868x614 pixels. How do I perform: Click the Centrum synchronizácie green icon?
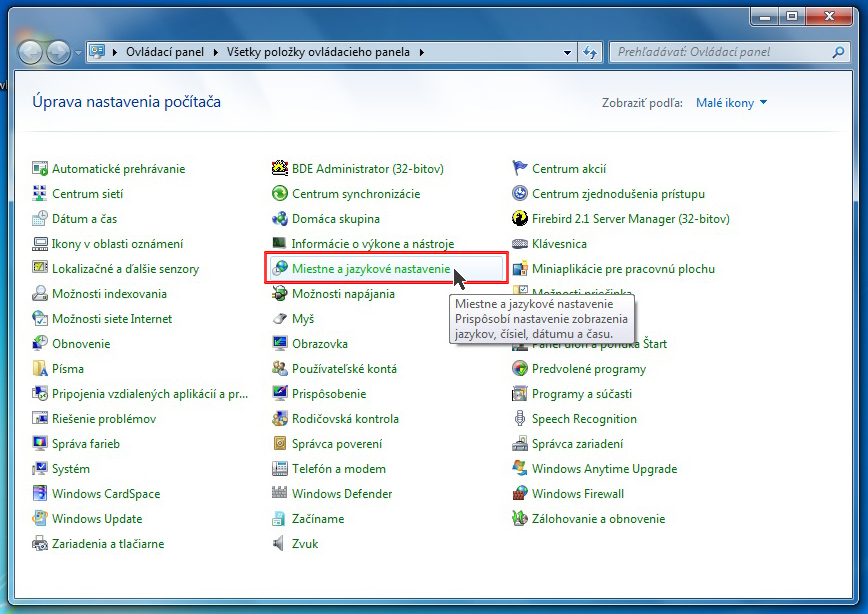pyautogui.click(x=280, y=193)
